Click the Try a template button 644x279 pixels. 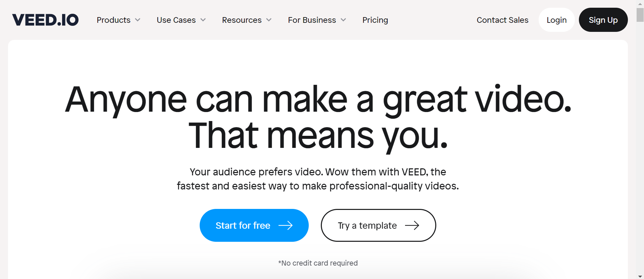coord(379,225)
